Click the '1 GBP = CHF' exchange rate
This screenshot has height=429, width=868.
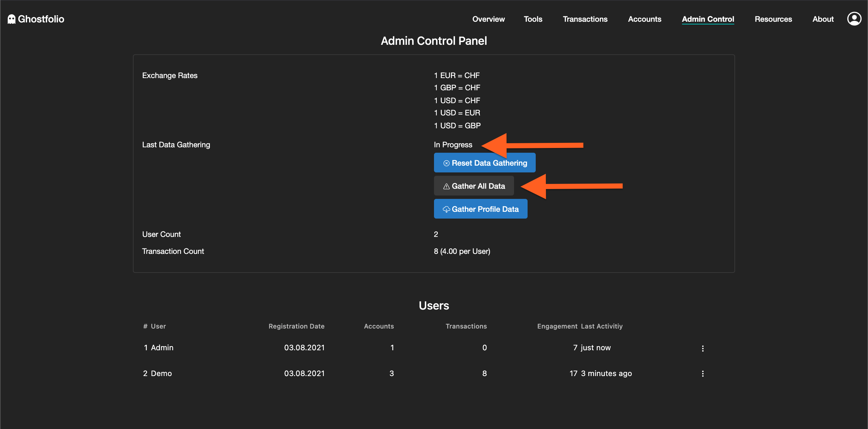(x=457, y=88)
